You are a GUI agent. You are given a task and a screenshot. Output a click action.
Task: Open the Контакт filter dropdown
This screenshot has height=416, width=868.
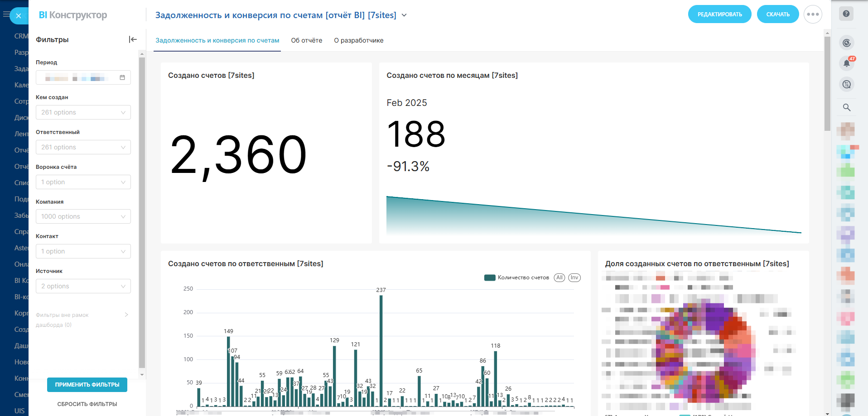[83, 251]
